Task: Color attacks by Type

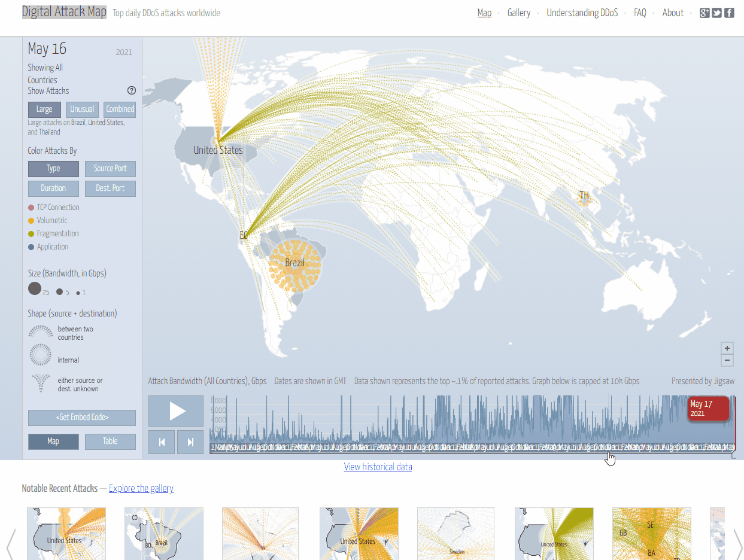Action: click(x=53, y=169)
